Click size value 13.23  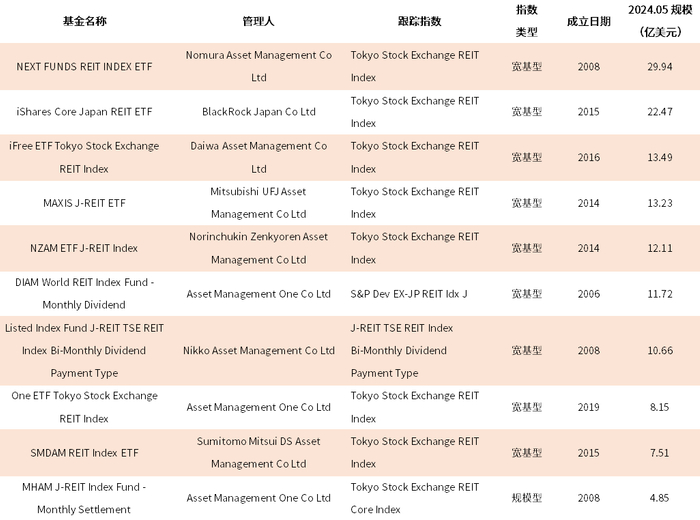coord(660,203)
